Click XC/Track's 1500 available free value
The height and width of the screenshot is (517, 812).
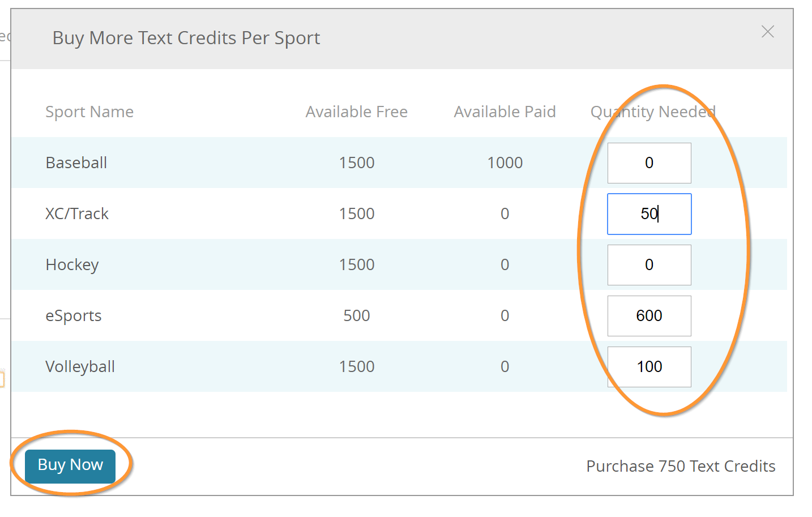[x=357, y=214]
